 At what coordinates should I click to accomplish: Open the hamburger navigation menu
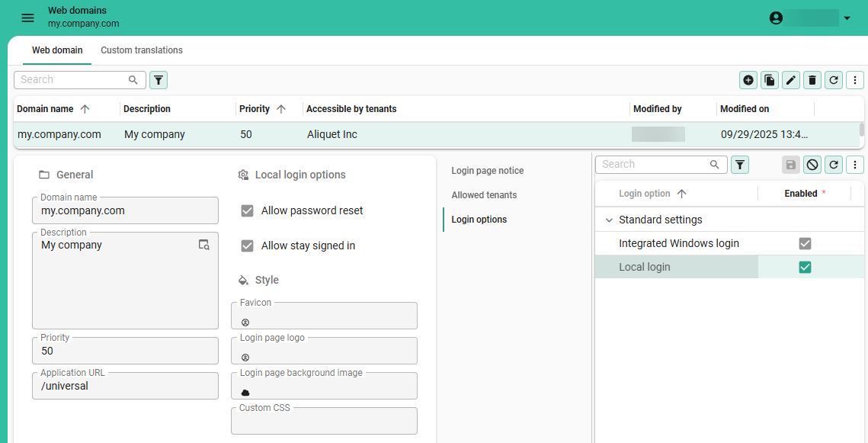[x=27, y=18]
